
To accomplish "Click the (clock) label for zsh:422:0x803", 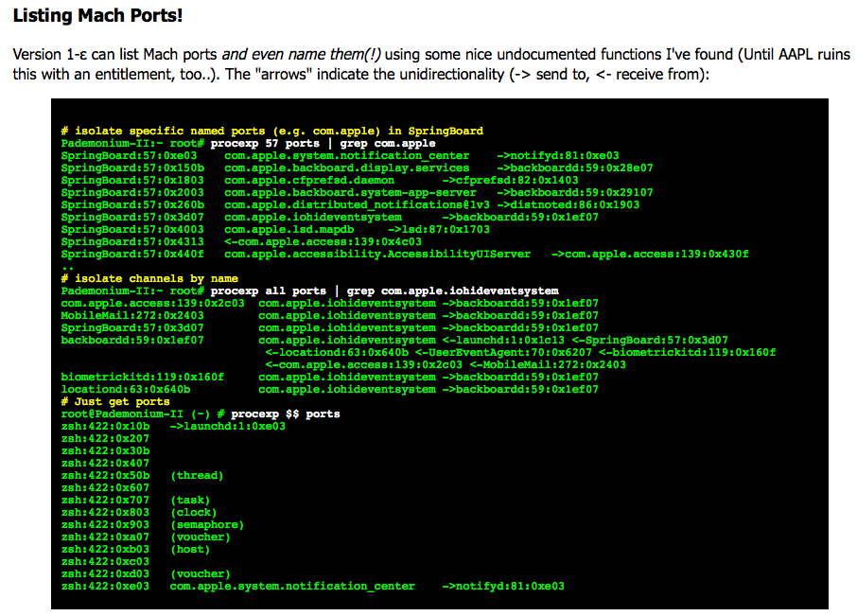I will [194, 512].
